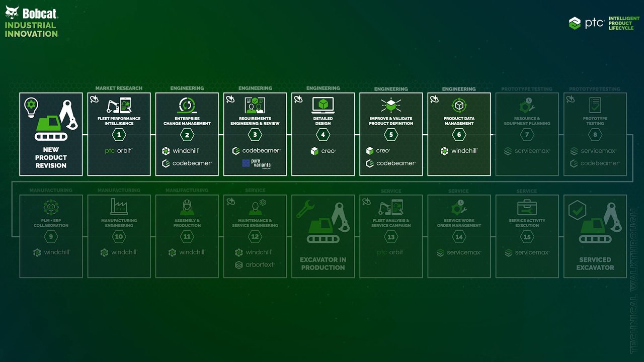Jump to step 10 hexagon

pos(119,237)
